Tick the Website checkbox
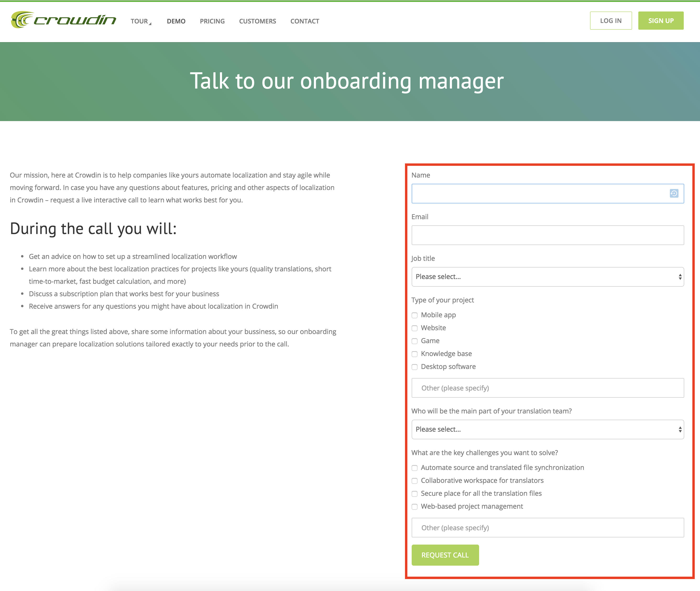This screenshot has height=591, width=700. click(x=415, y=328)
